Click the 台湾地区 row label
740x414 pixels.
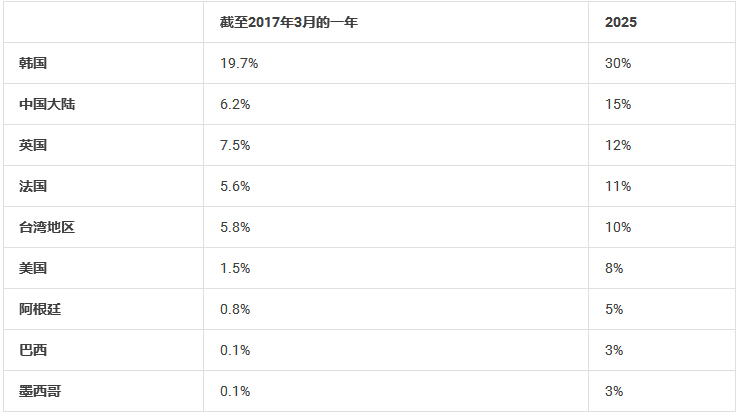(47, 228)
